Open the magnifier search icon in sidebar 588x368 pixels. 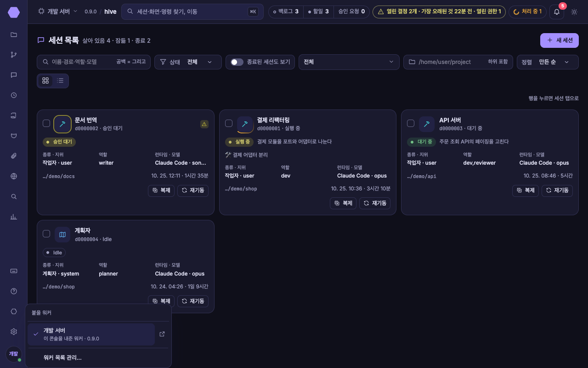click(x=14, y=196)
